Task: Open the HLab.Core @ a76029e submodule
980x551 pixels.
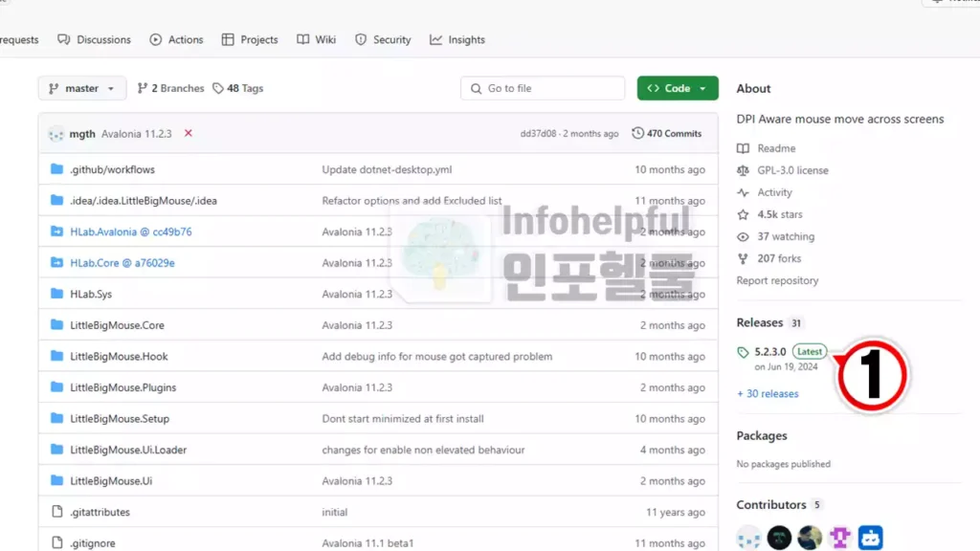Action: point(122,263)
